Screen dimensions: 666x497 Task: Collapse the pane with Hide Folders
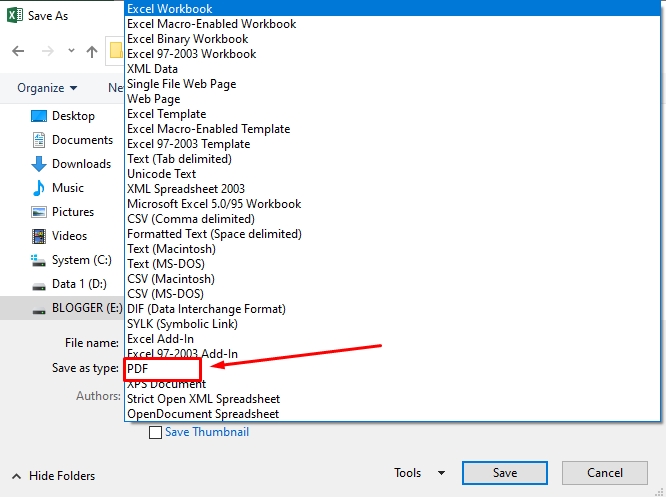coord(54,476)
